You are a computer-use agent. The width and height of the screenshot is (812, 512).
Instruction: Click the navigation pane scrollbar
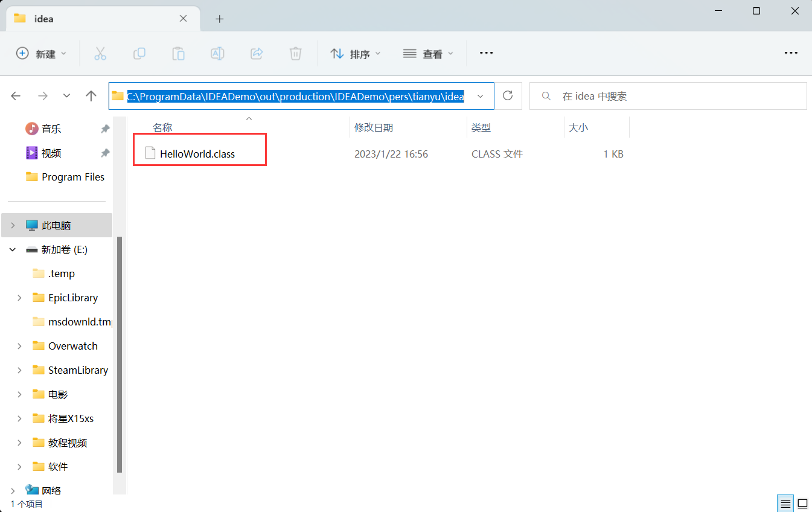[119, 354]
